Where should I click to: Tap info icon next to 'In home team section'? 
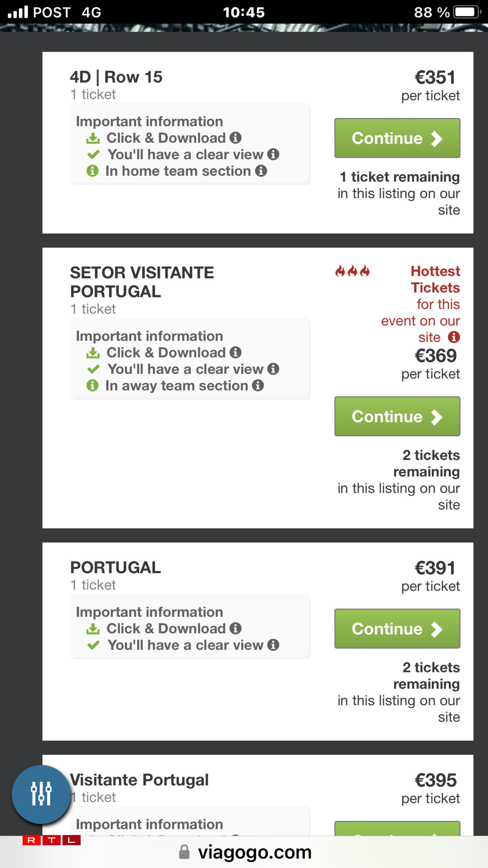[261, 171]
